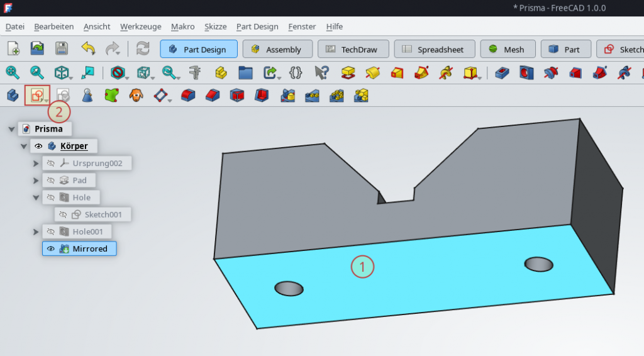Screen dimensions: 644x356
Task: Expand the Ursprung002 origin node
Action: (x=36, y=164)
